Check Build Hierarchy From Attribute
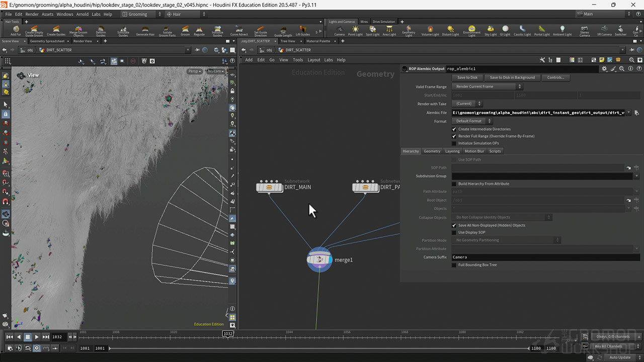This screenshot has width=644, height=362. [x=454, y=184]
